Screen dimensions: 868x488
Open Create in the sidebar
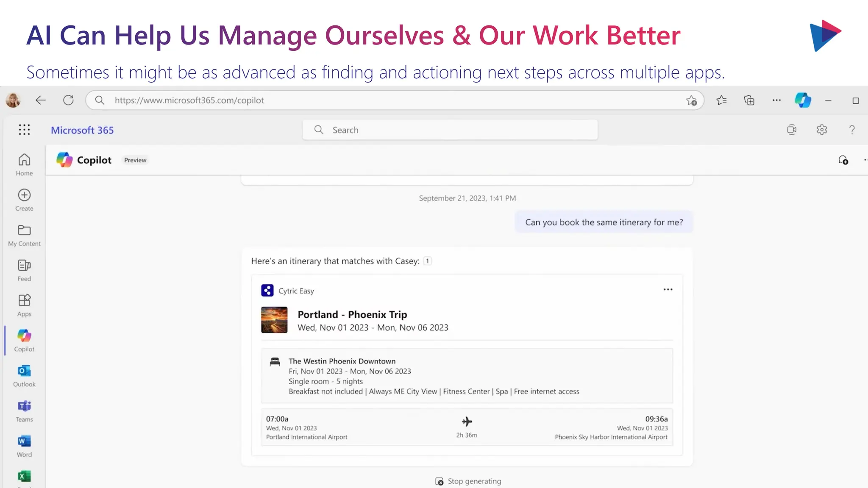pyautogui.click(x=24, y=200)
